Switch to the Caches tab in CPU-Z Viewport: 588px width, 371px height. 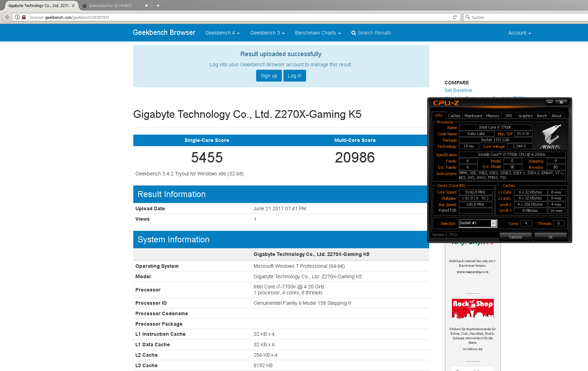point(454,116)
